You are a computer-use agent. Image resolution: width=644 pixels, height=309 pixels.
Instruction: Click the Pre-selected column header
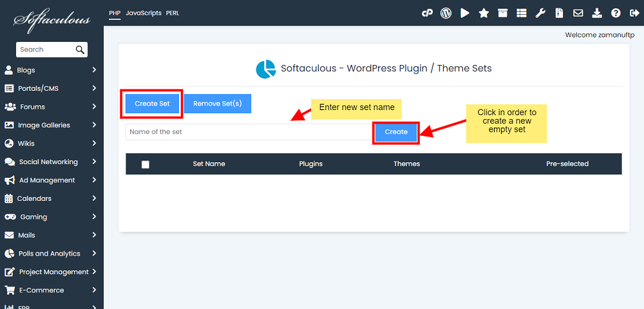click(567, 164)
